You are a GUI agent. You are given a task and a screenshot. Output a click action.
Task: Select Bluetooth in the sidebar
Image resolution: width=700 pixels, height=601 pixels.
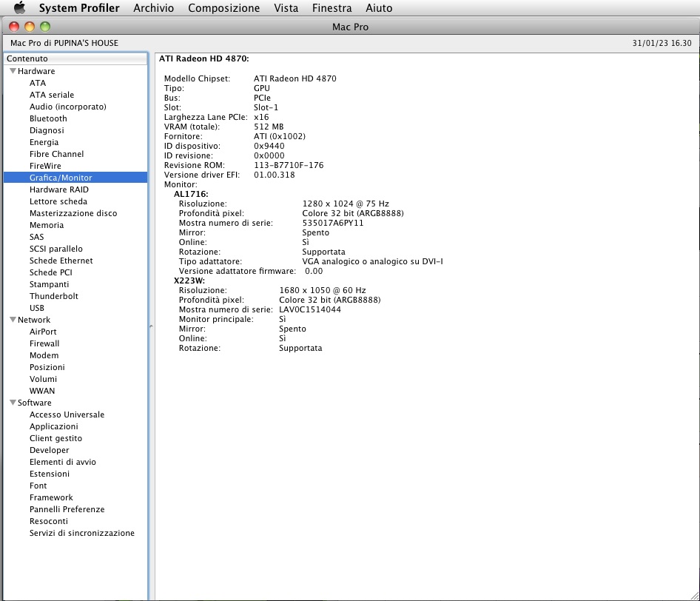click(48, 118)
